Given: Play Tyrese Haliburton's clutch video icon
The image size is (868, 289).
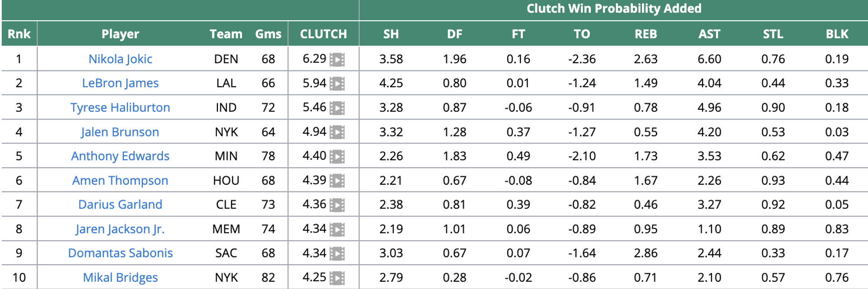Looking at the screenshot, I should (337, 108).
